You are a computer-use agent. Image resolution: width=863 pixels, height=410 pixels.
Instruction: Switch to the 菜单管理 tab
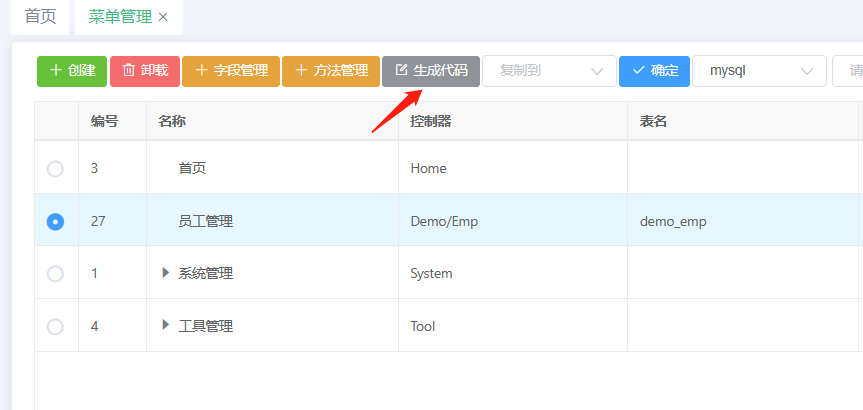coord(119,17)
